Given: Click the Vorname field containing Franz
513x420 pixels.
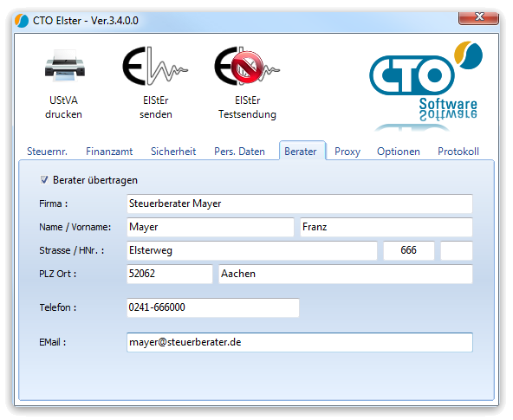Looking at the screenshot, I should pyautogui.click(x=386, y=227).
